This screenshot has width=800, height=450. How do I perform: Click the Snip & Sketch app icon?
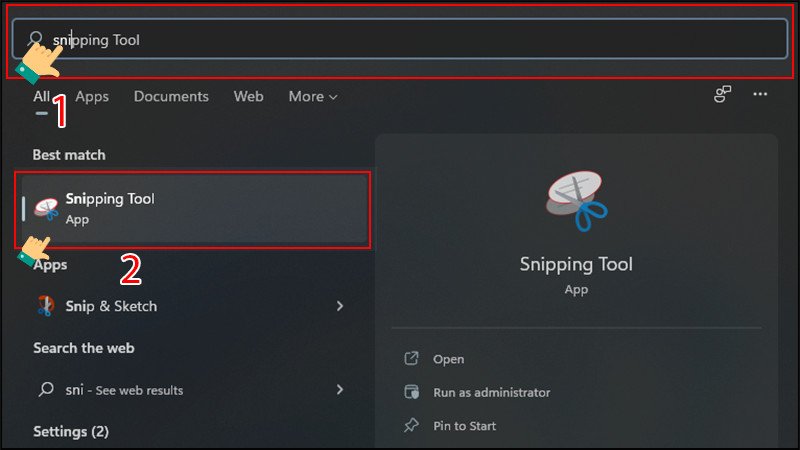pyautogui.click(x=46, y=306)
